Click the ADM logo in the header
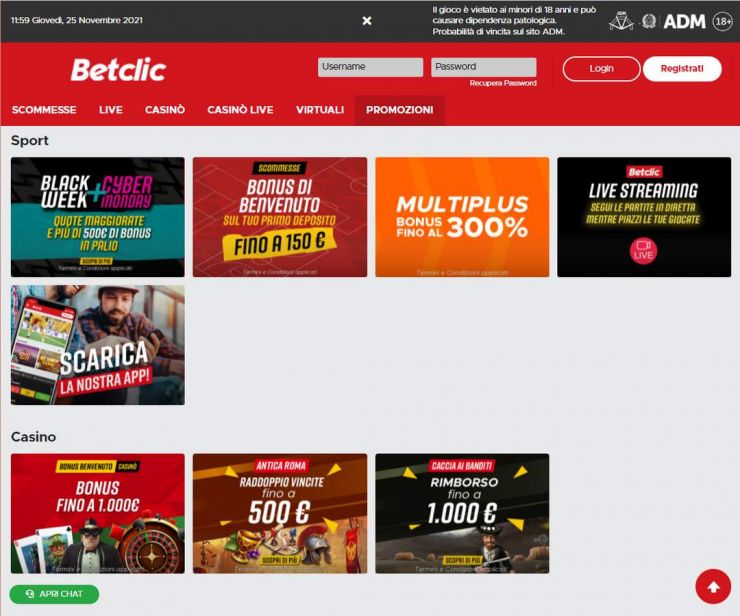The height and width of the screenshot is (616, 740). point(684,22)
